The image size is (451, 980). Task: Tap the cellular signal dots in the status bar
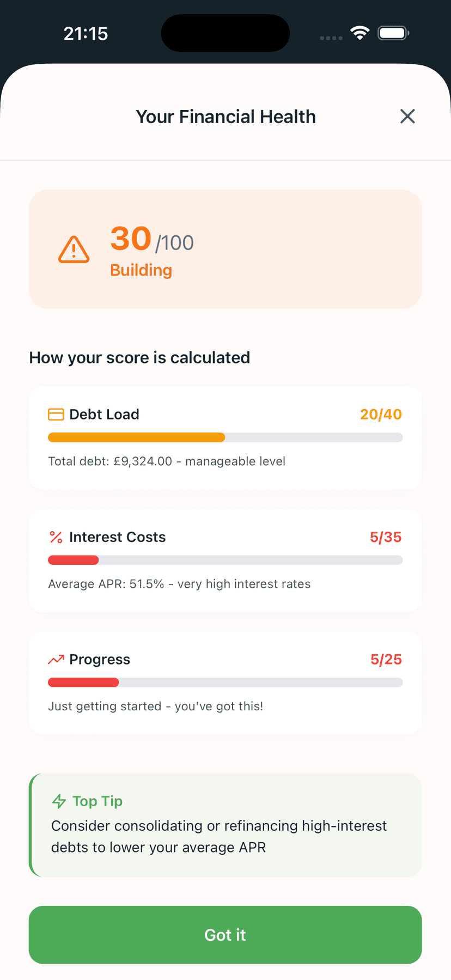331,38
